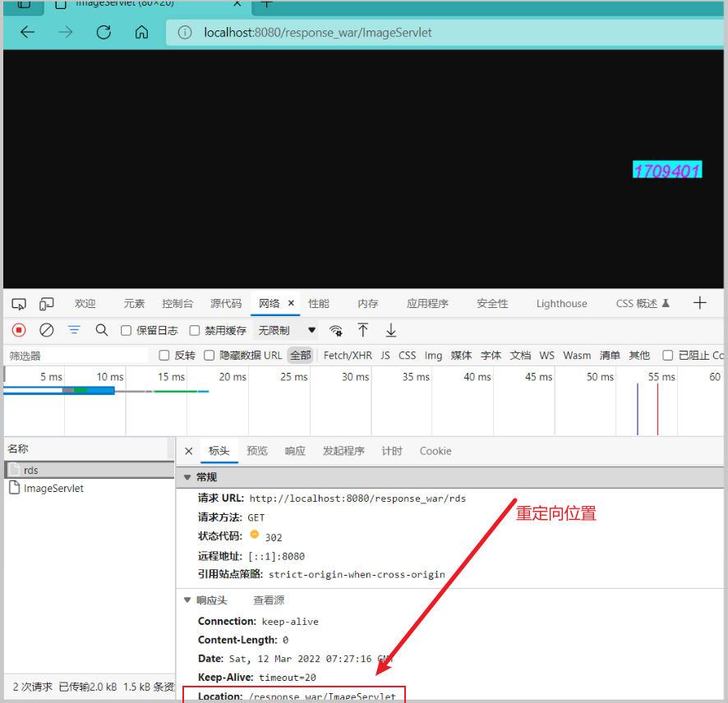The width and height of the screenshot is (728, 703).
Task: Switch to the 源代码 tab
Action: (x=226, y=304)
